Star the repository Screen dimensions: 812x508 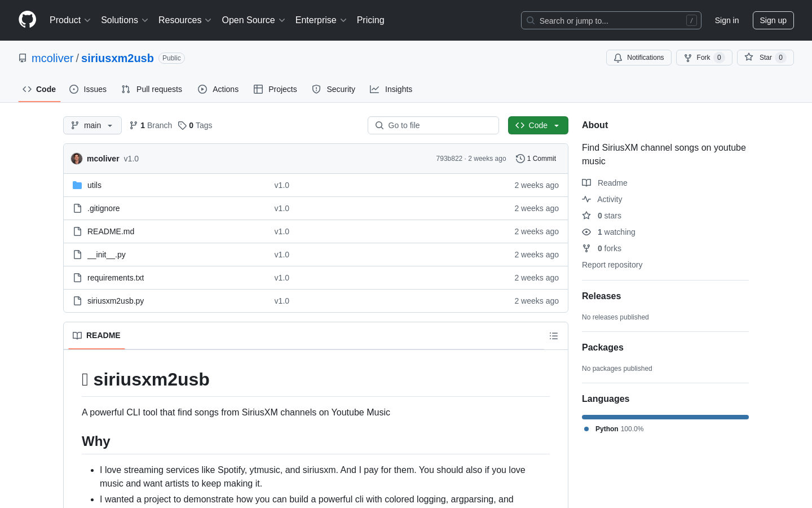tap(765, 58)
